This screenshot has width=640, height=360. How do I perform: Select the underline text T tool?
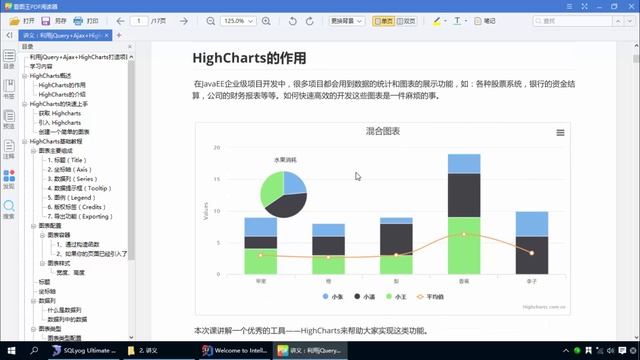point(457,21)
